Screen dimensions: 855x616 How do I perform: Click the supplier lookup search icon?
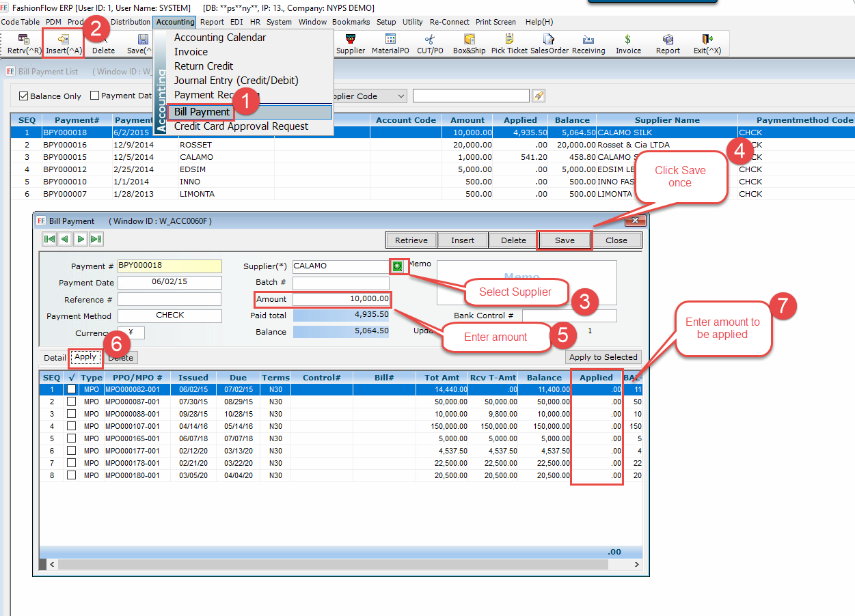click(397, 266)
